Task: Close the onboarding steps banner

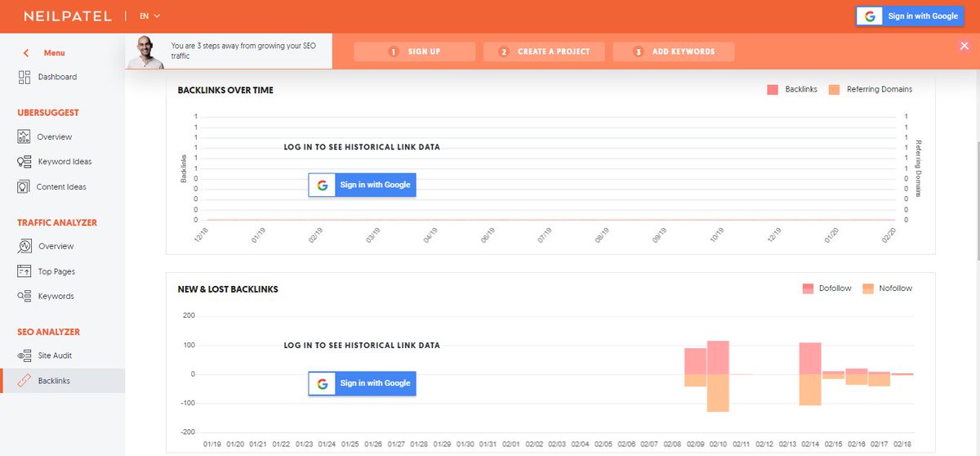Action: click(x=964, y=47)
